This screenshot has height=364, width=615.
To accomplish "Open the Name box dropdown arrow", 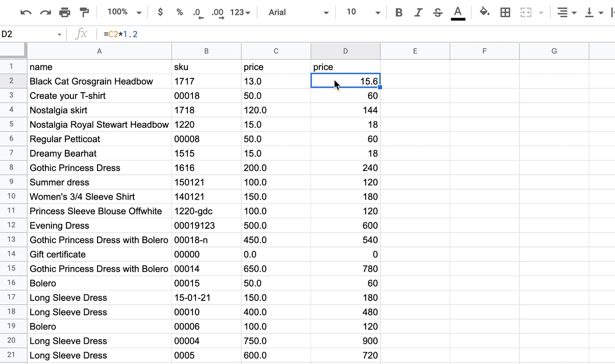I will pos(60,34).
